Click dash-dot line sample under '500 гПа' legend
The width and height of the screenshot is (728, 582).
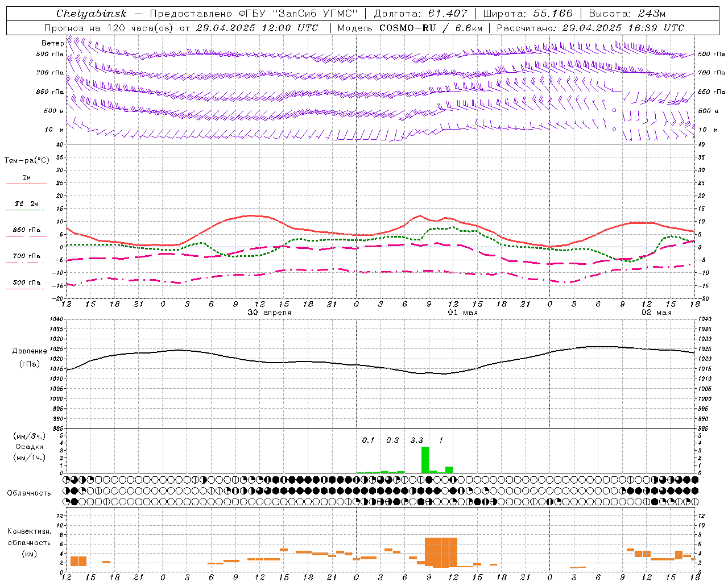pyautogui.click(x=25, y=289)
